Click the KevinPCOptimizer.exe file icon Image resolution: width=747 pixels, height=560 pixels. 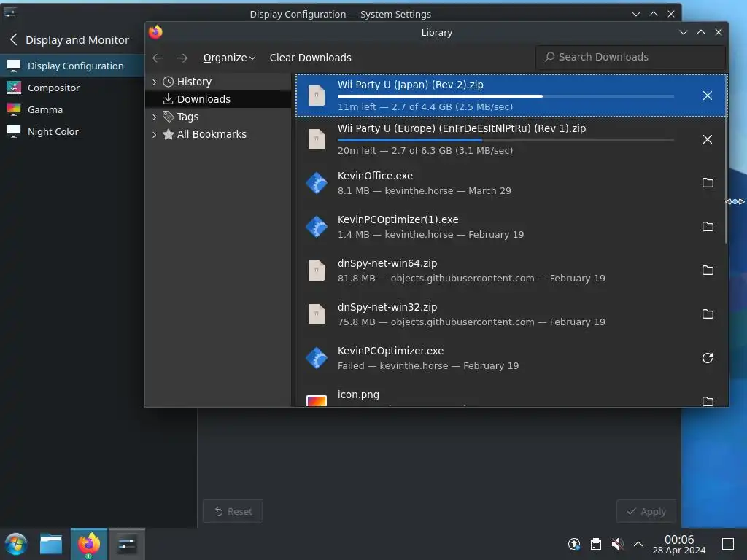[317, 358]
